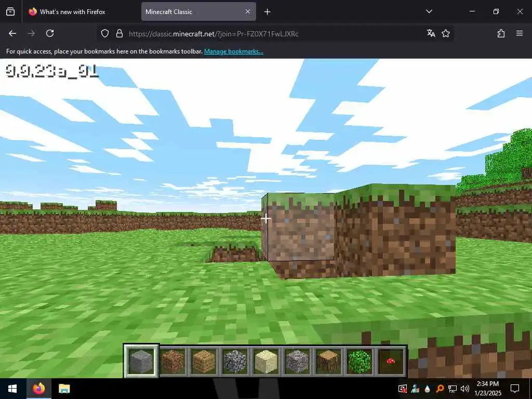Open Firefox View icon at tab bar start
Screen dimensions: 532x399
pyautogui.click(x=10, y=11)
